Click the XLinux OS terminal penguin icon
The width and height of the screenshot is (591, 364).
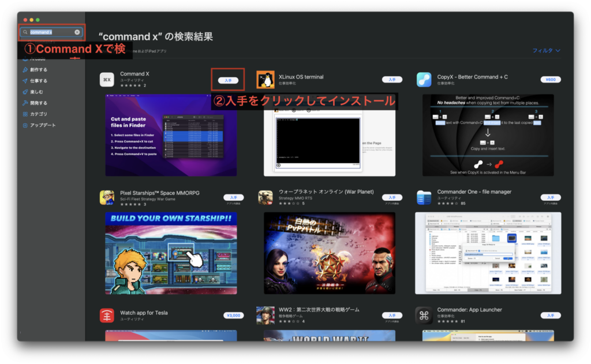(x=265, y=79)
